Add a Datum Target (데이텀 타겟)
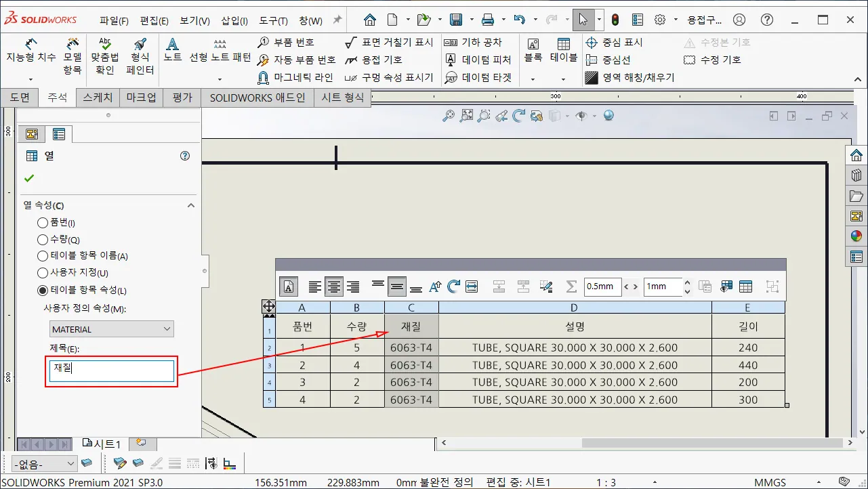Screen dimensions: 868x489 tap(478, 77)
